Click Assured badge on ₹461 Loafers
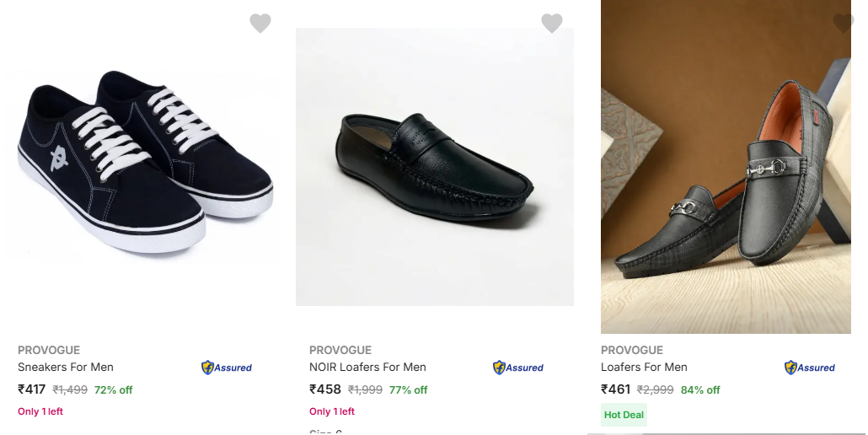 (810, 368)
